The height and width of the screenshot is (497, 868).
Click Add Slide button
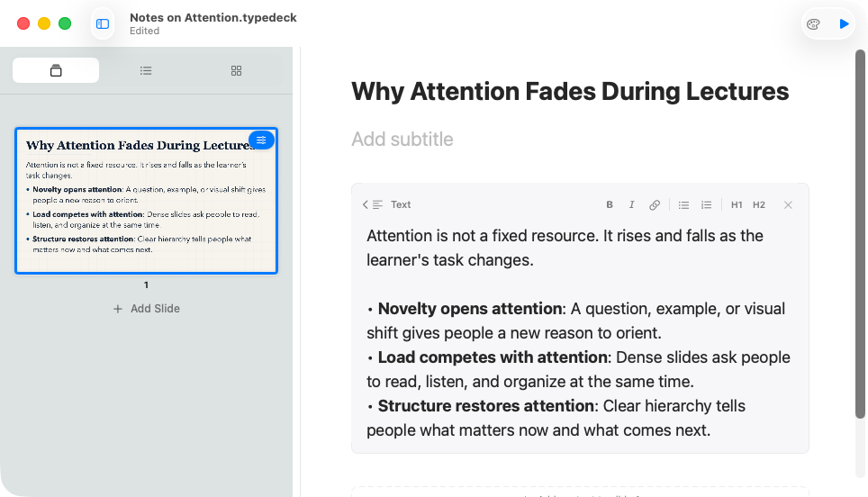click(x=147, y=309)
